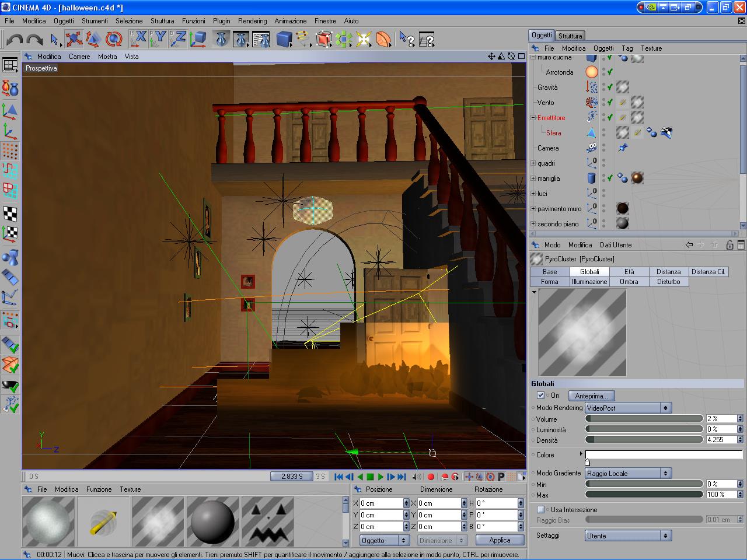This screenshot has height=560, width=747.
Task: Open the deformer objects icon (orange bent shape)
Action: [x=383, y=39]
